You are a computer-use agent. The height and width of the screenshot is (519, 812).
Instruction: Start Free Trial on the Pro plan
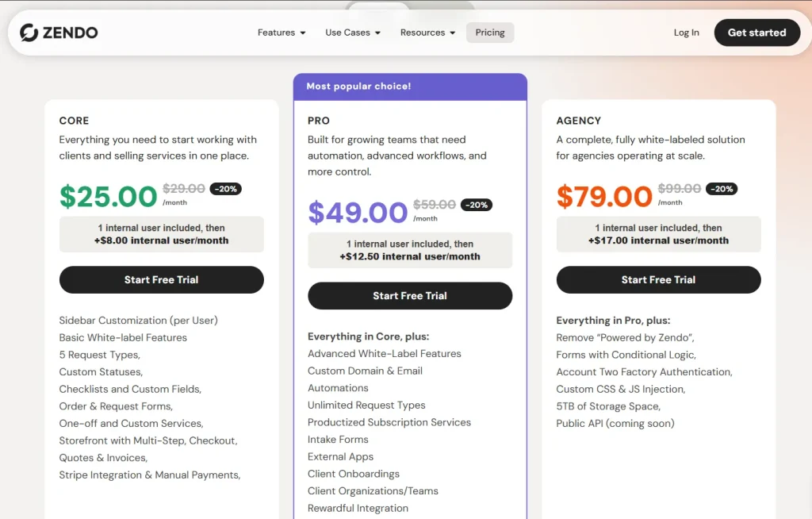(409, 295)
